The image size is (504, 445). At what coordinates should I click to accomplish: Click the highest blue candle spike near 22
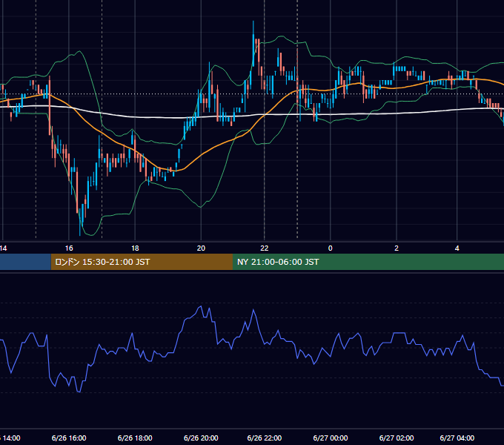(253, 44)
